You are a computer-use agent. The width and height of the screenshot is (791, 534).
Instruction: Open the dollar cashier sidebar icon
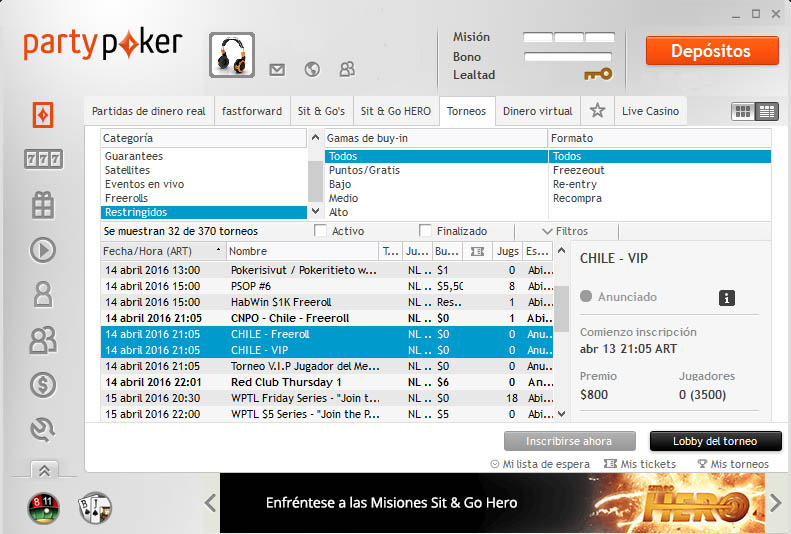point(43,385)
